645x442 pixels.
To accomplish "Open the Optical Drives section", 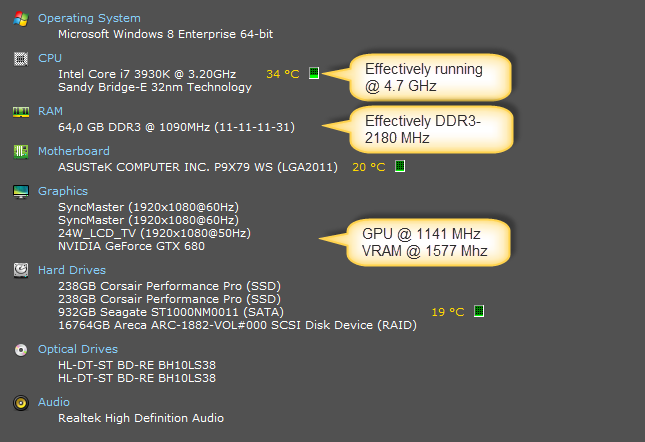I will [x=78, y=349].
